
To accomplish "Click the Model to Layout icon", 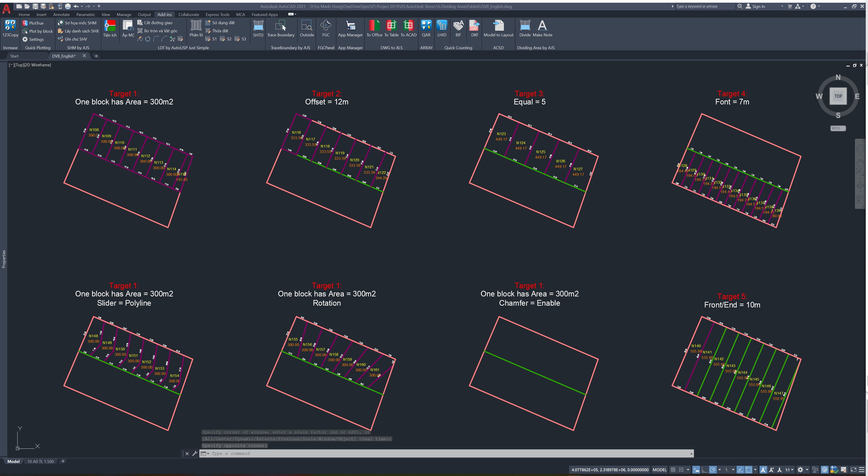I will 498,26.
